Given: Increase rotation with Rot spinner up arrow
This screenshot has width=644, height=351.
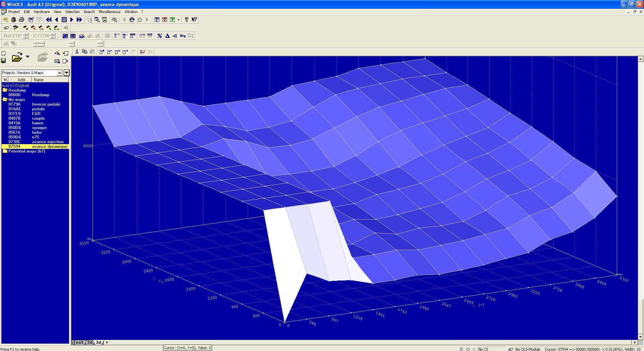Looking at the screenshot, I should click(x=26, y=34).
